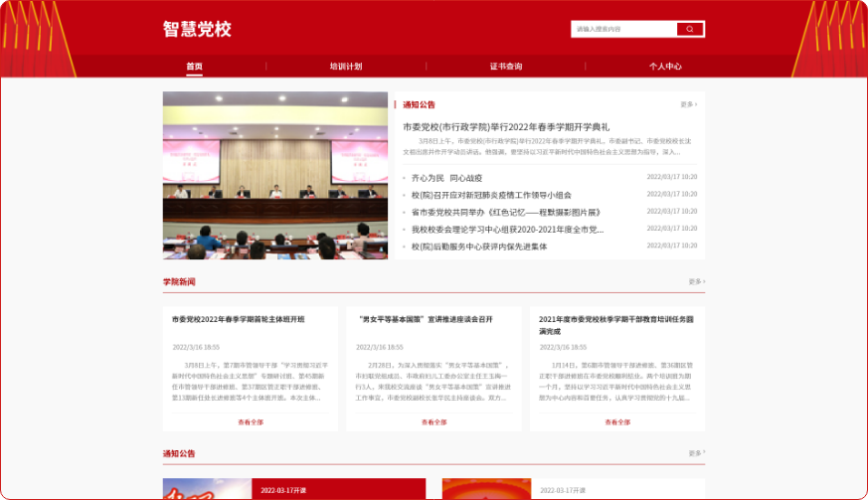Open the white 2022-03-17开课 course card

pyautogui.click(x=617, y=489)
